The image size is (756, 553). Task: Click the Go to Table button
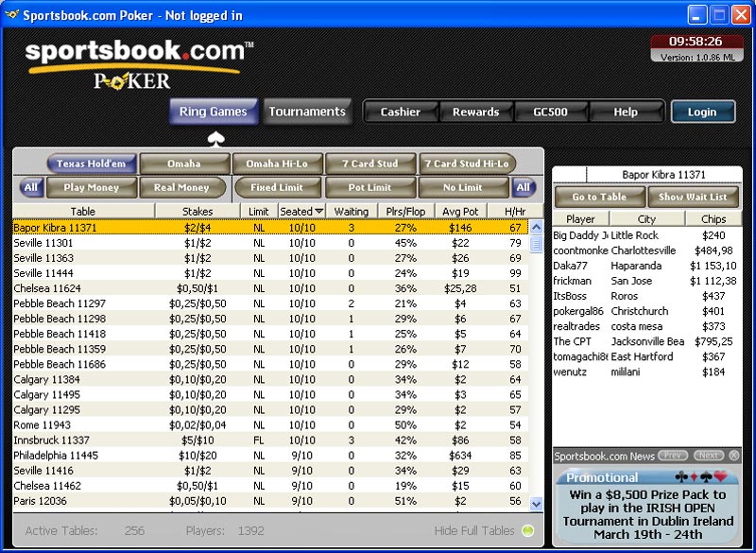(x=599, y=197)
